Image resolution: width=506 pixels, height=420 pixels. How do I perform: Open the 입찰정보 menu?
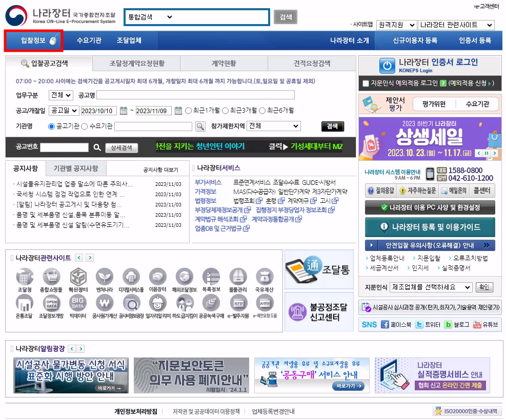pos(33,40)
